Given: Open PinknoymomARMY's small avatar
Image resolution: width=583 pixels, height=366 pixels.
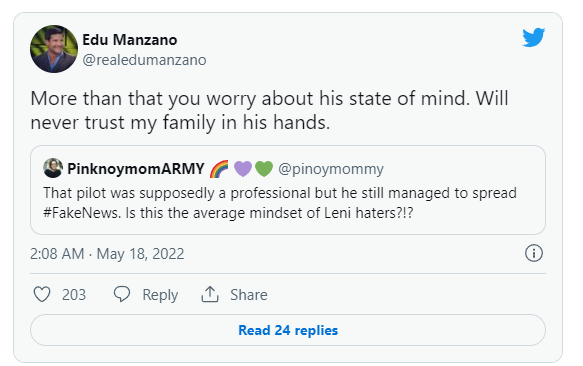Looking at the screenshot, I should tap(53, 168).
